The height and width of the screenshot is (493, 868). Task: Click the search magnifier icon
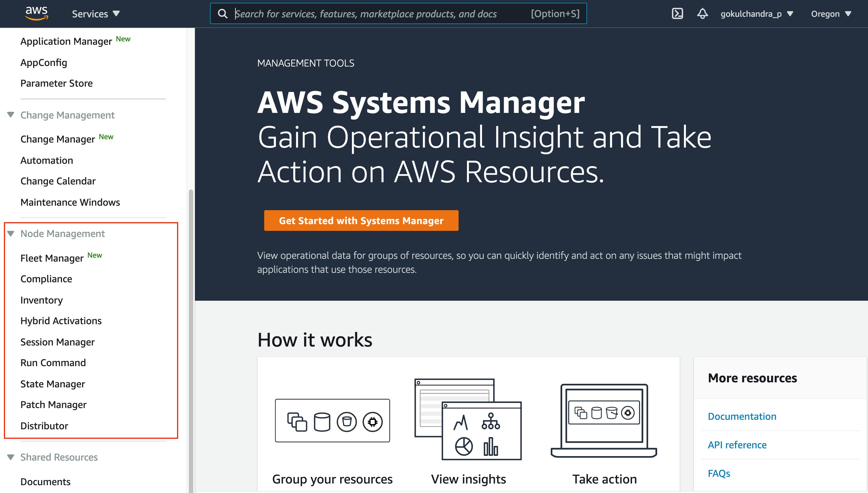223,13
